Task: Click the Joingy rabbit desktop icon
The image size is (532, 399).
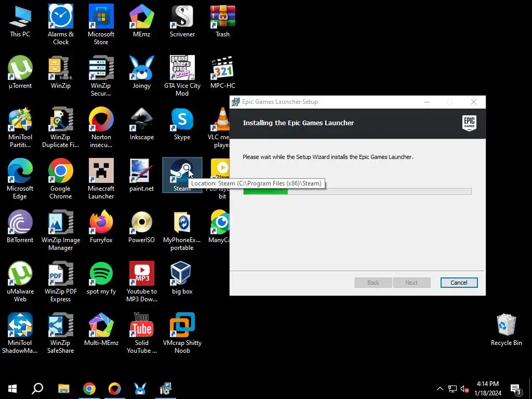Action: coord(141,72)
